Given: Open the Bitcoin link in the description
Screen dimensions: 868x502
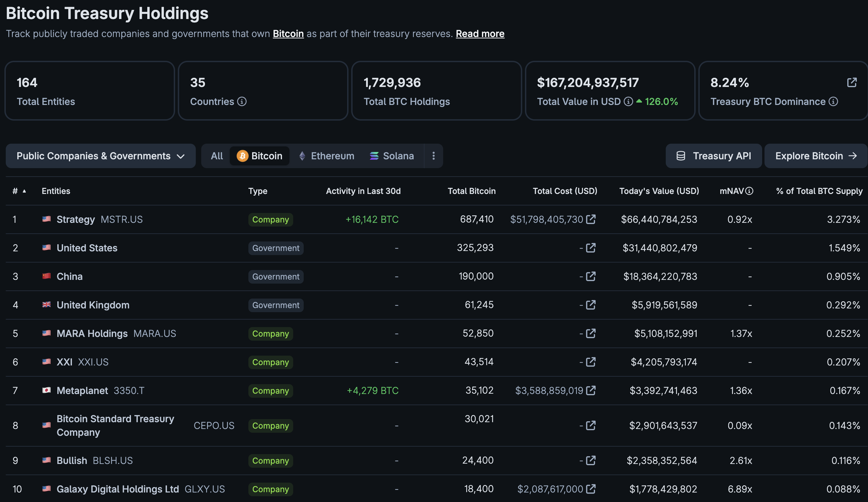Looking at the screenshot, I should [288, 34].
